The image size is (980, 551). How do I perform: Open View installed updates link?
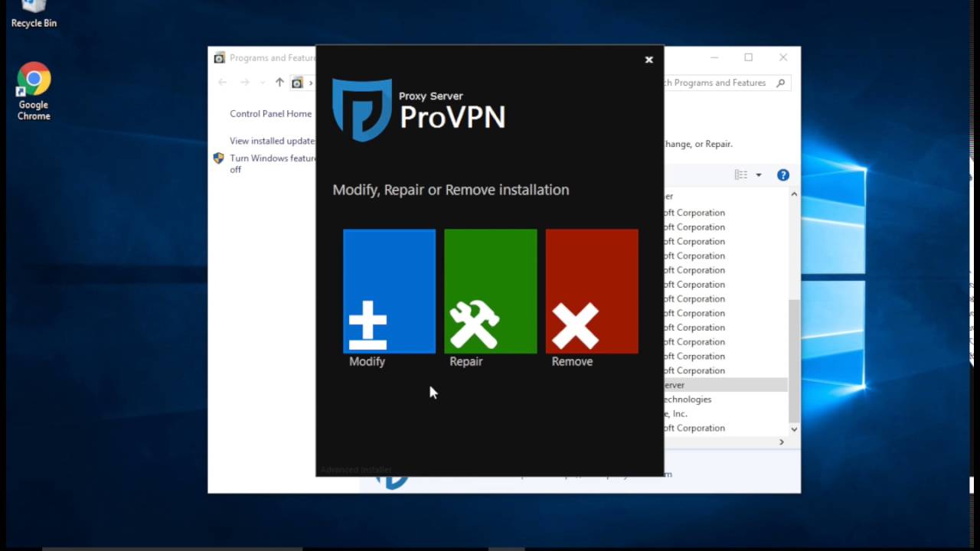coord(273,141)
